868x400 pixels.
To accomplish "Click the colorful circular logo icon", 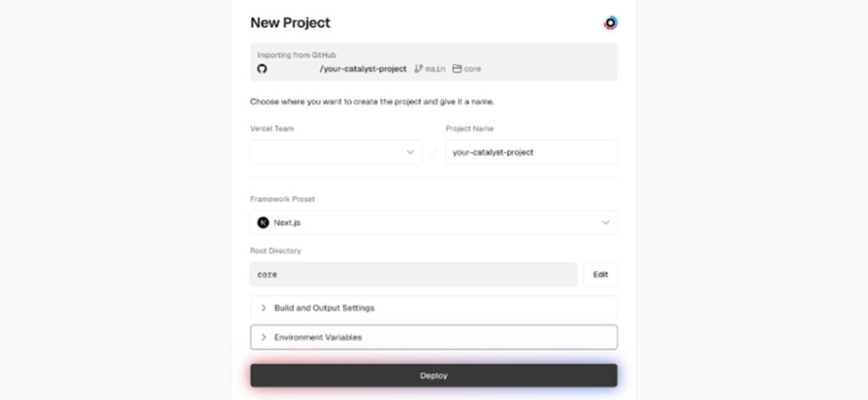I will 610,23.
